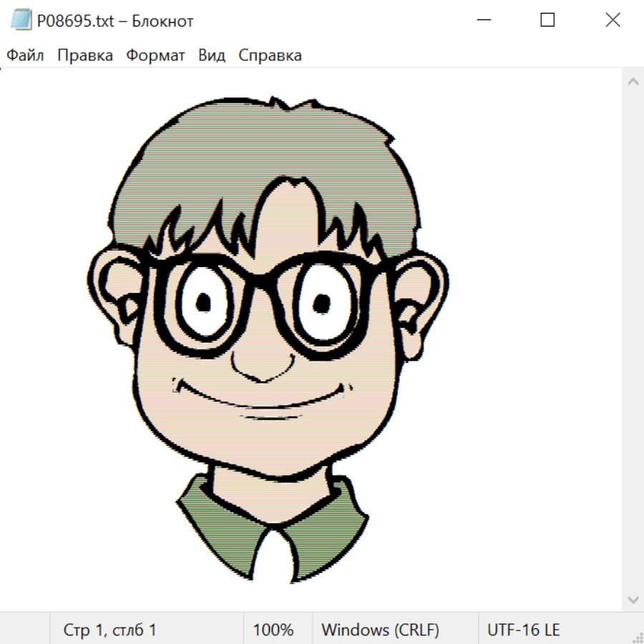Image resolution: width=644 pixels, height=644 pixels.
Task: Click the 100% zoom indicator
Action: pos(273,630)
